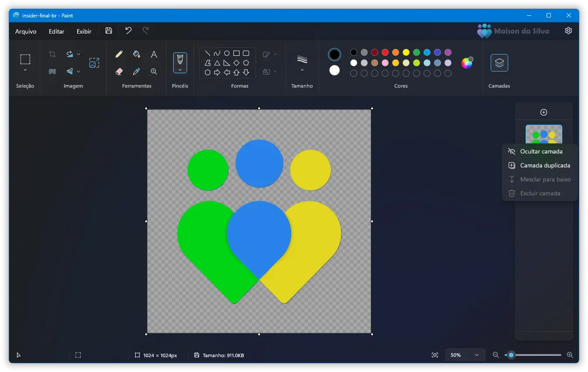This screenshot has height=372, width=588.
Task: Select the Eraser tool
Action: [x=119, y=72]
